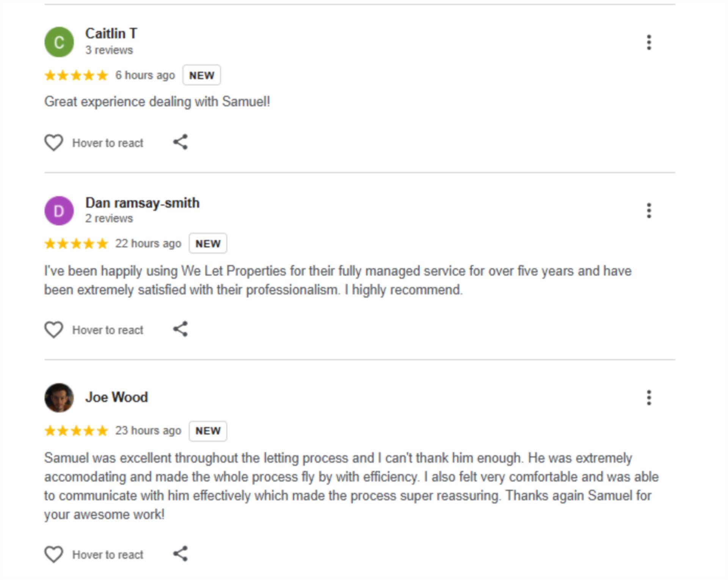Viewport: 728px width, 580px height.
Task: Click heart icon under Dan ramsay-smith's review
Action: point(53,330)
